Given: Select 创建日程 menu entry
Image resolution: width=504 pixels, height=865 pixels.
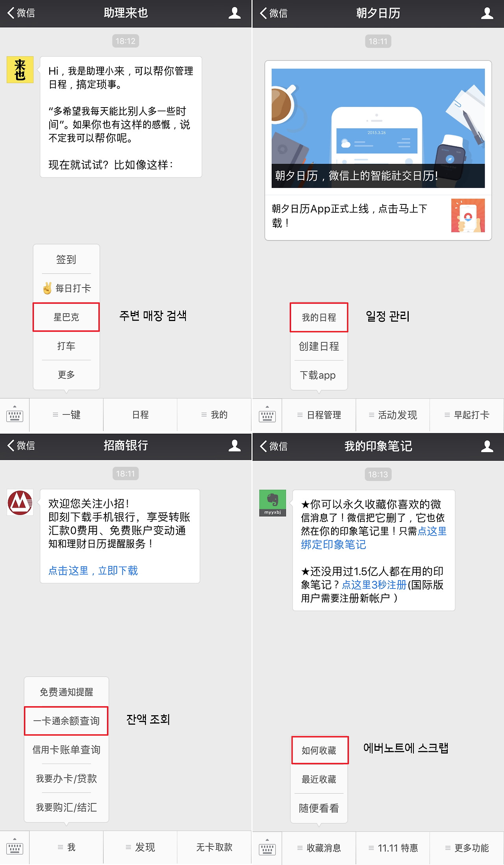Looking at the screenshot, I should pyautogui.click(x=319, y=346).
